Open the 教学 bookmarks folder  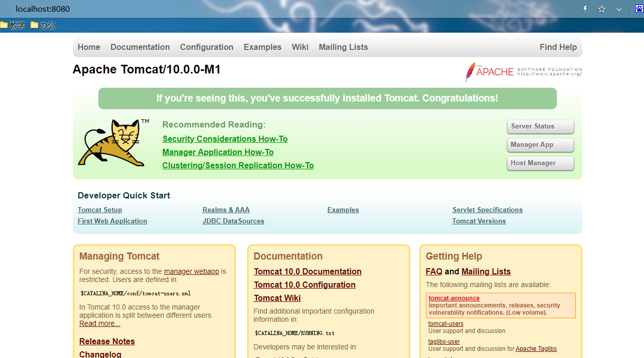coord(13,25)
